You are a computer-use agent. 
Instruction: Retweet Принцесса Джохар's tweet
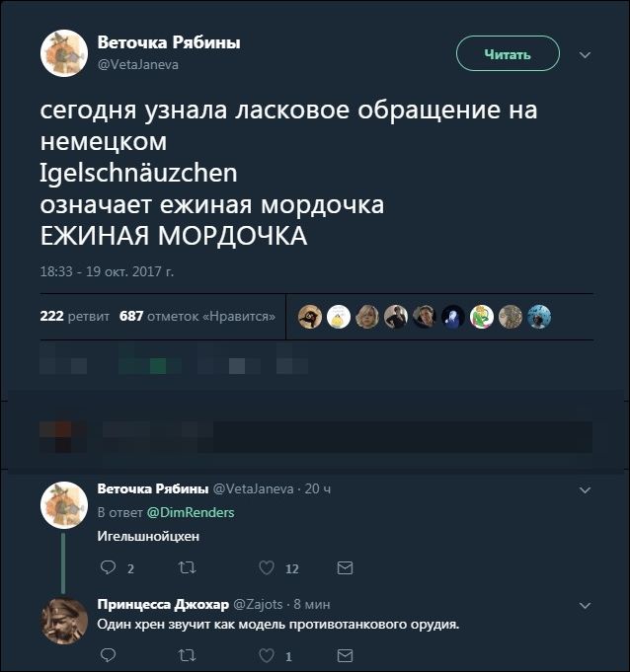[186, 655]
